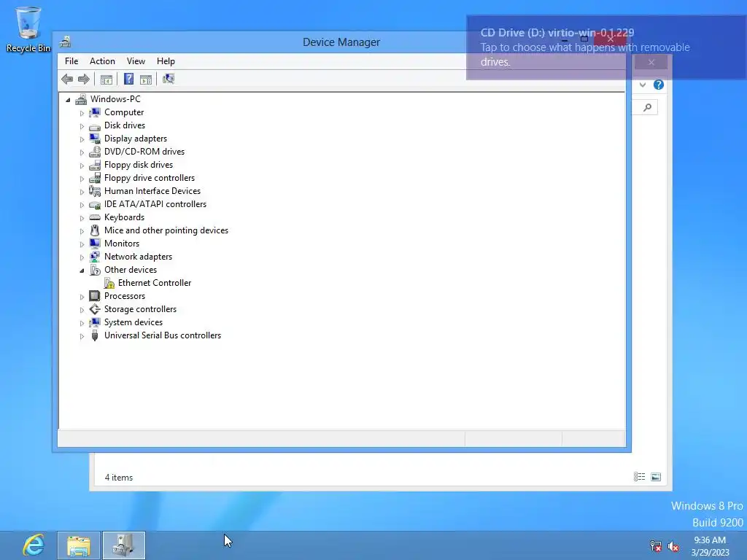This screenshot has height=560, width=747.
Task: Expand the Network adapters node arrow
Action: 82,257
